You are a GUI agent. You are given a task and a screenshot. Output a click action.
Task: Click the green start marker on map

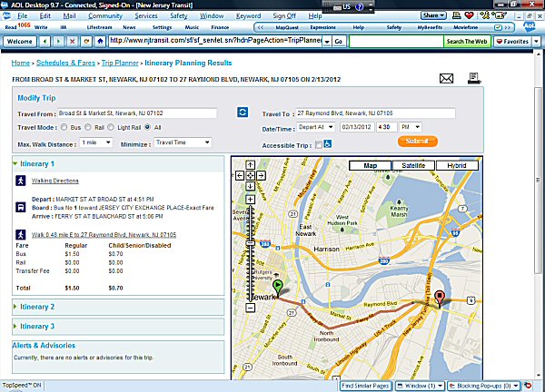click(277, 289)
